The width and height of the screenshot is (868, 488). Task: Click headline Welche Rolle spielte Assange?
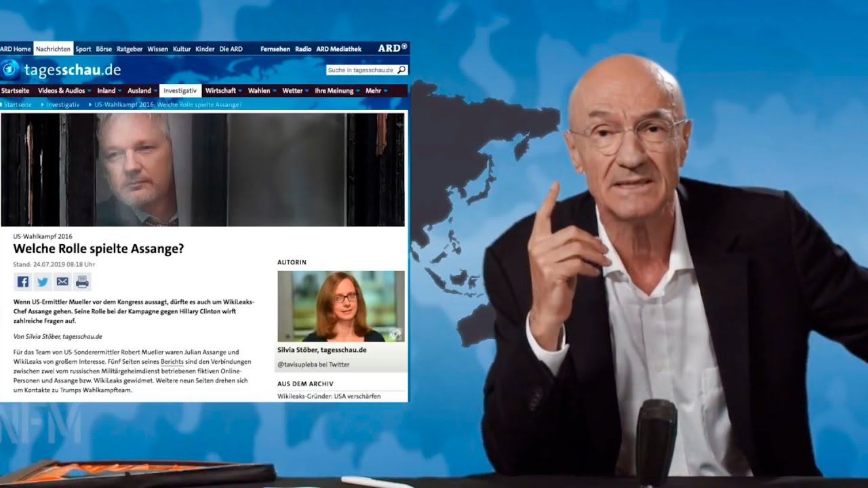[x=99, y=249]
